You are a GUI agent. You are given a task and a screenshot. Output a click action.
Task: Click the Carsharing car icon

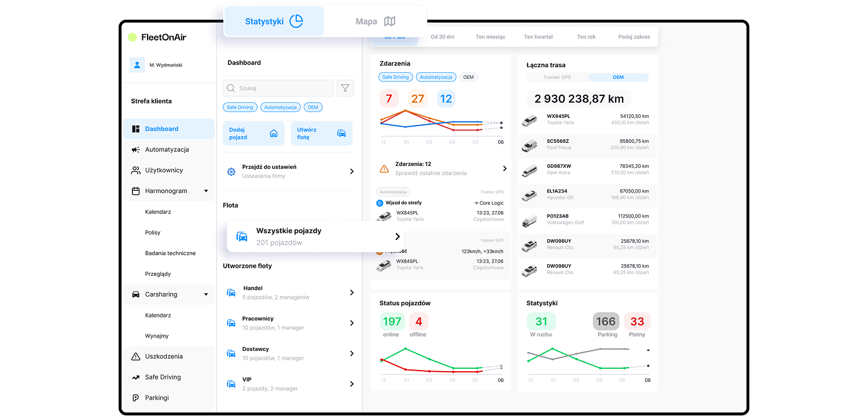point(135,294)
